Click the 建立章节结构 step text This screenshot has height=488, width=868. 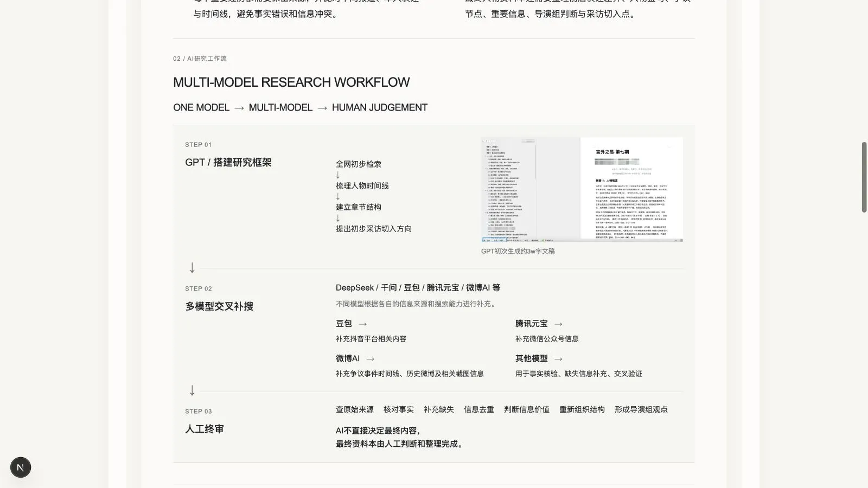[359, 207]
